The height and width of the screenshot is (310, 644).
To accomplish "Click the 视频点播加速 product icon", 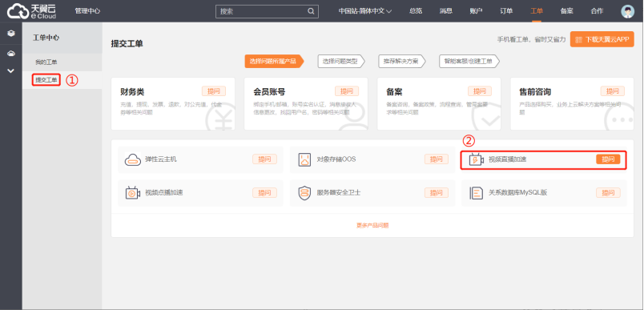I will point(133,192).
